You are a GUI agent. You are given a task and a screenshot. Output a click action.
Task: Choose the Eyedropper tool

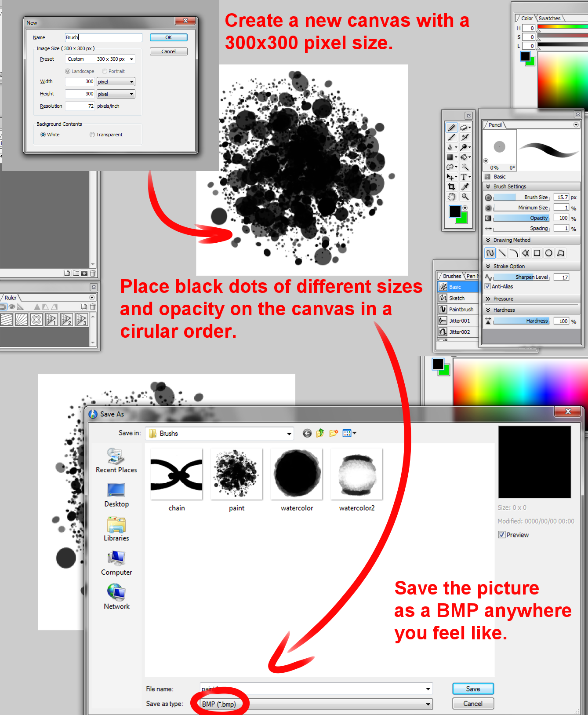pos(465,187)
